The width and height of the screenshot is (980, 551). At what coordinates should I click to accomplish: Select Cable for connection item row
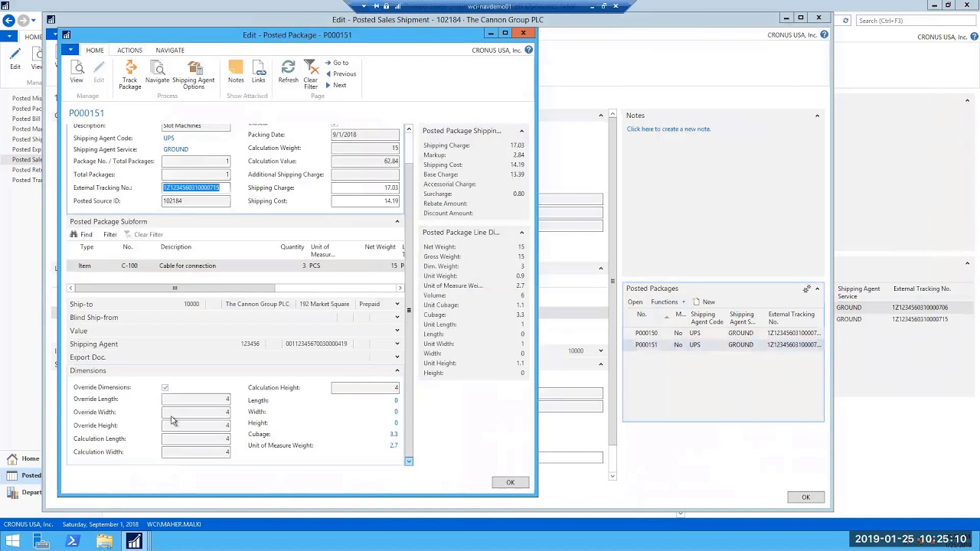tap(236, 266)
